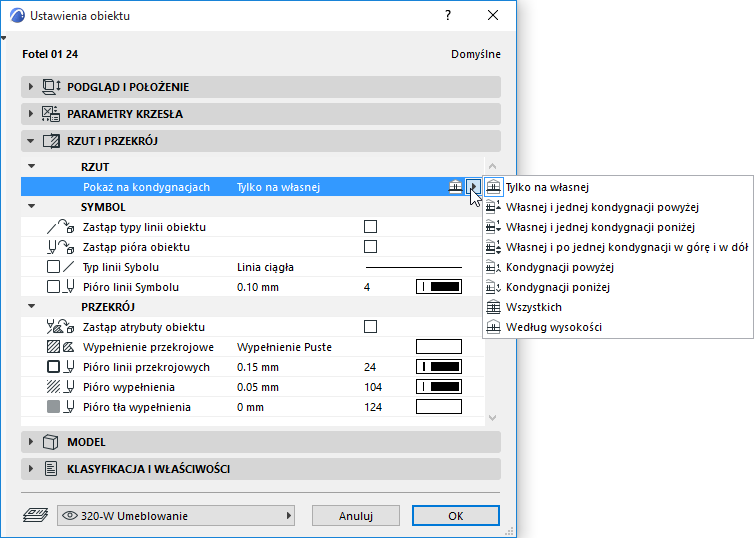754x538 pixels.
Task: Choose Kondygnacji powyżej option text
Action: click(x=560, y=267)
